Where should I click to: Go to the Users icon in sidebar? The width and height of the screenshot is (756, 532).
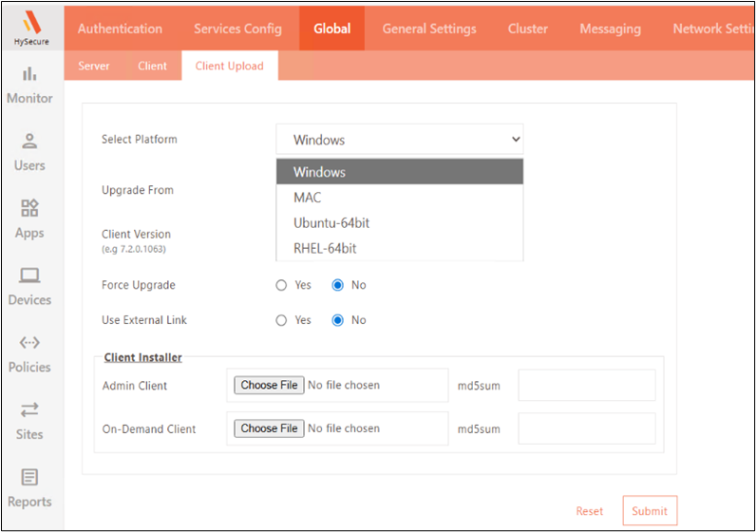coord(29,142)
